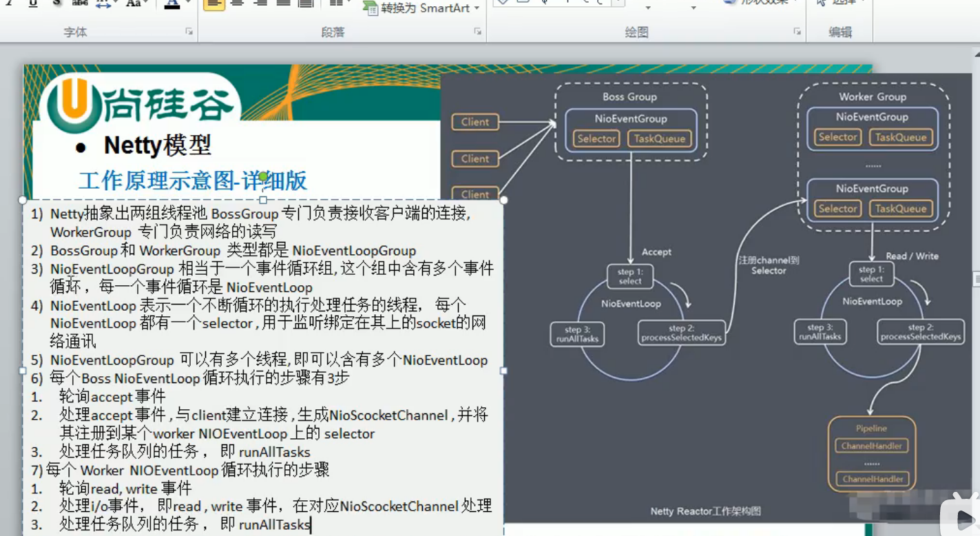Click the 'WorkerGroup 专门负责网络的读写' line
Viewport: 980px width, 536px height.
(x=163, y=232)
